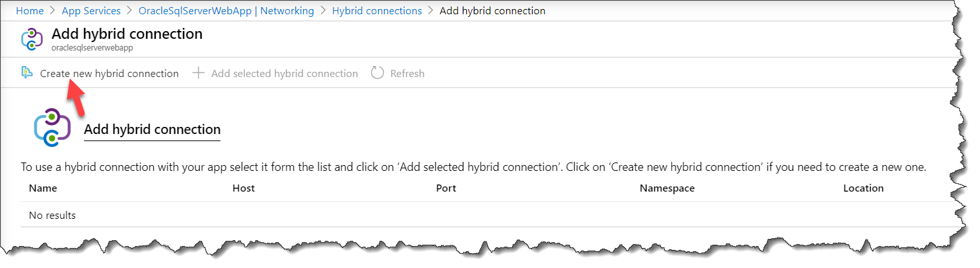This screenshot has height=268, width=980.
Task: Navigate back to Hybrid connections breadcrumb
Action: (377, 11)
